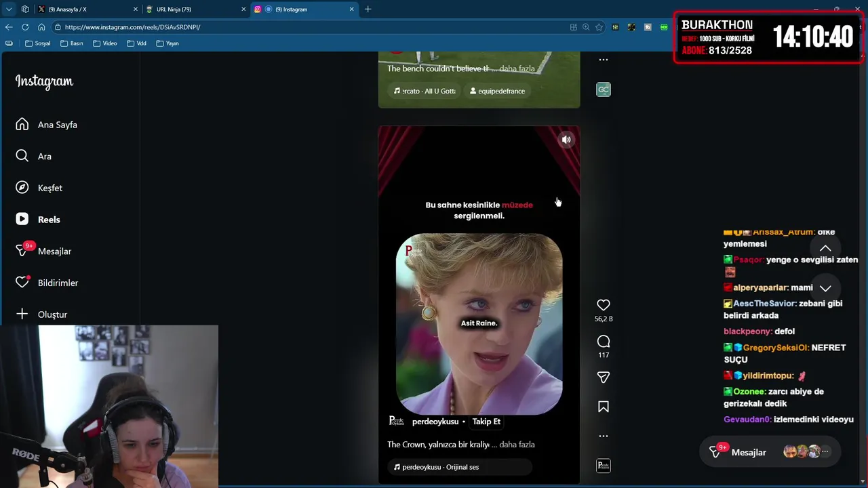Viewport: 868px width, 488px height.
Task: Open more options for equipedefrance reel
Action: coord(604,60)
